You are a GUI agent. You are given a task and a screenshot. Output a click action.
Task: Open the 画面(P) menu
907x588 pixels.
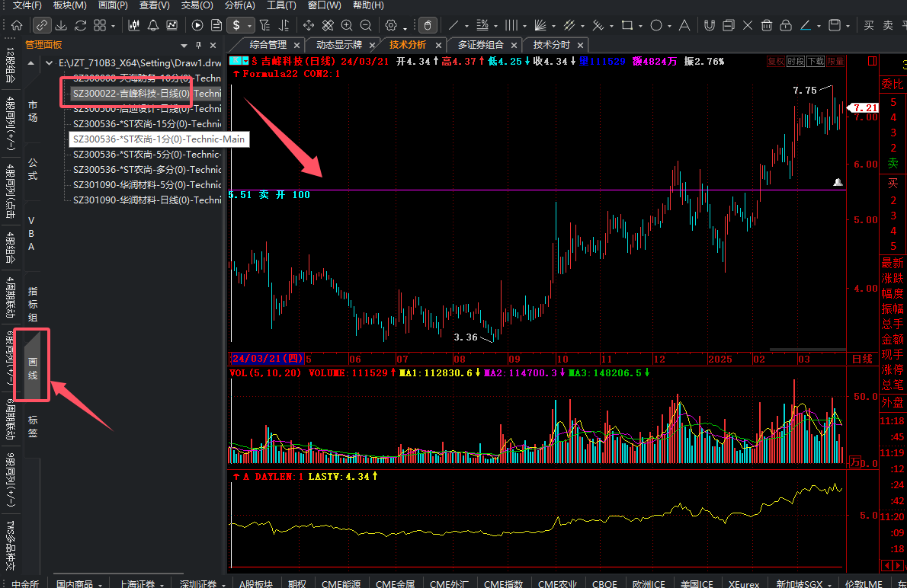pyautogui.click(x=113, y=5)
